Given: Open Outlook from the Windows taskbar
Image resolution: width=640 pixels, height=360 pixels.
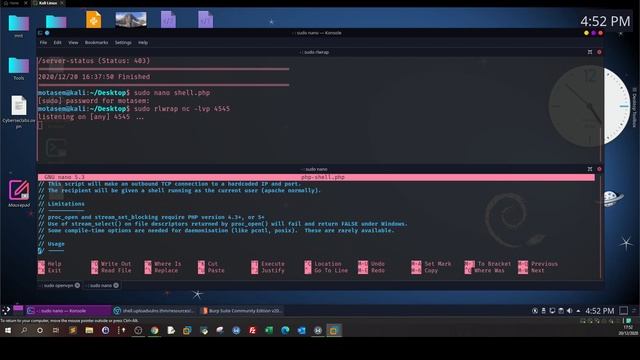Looking at the screenshot, I should point(302,330).
